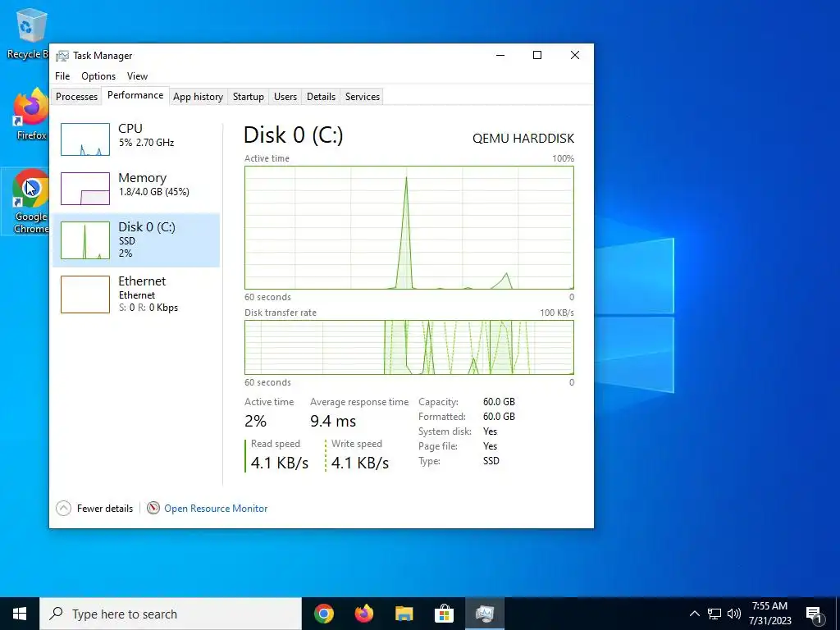This screenshot has width=840, height=630.
Task: Open the View menu
Action: point(137,76)
